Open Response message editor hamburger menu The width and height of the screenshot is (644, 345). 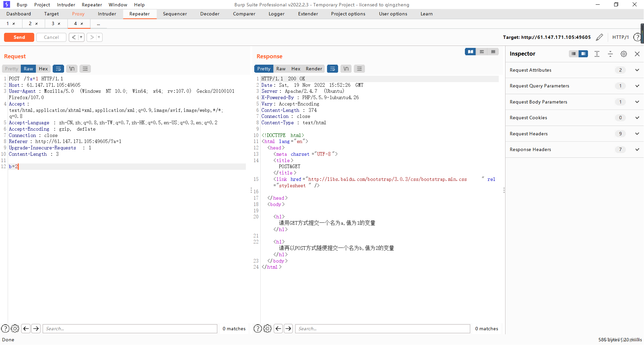pos(359,69)
